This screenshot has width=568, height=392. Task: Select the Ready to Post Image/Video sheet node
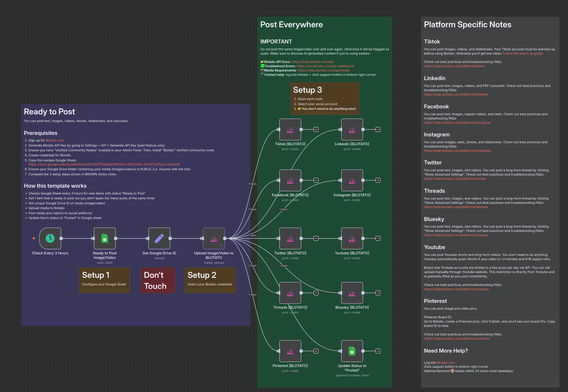pos(105,238)
